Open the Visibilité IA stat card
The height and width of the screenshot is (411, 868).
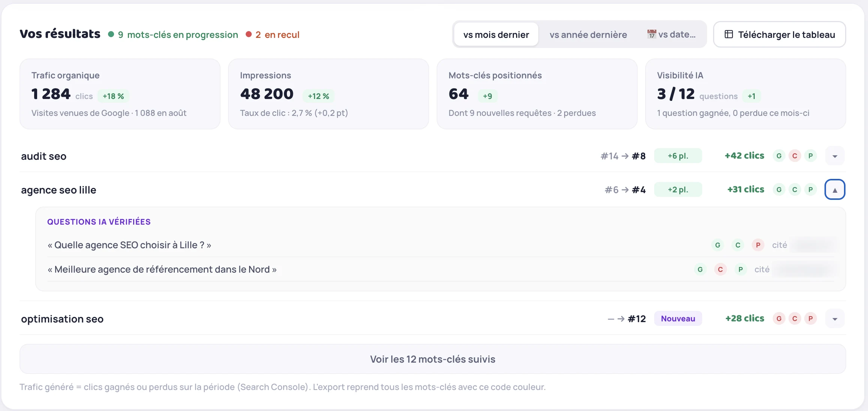pos(746,94)
